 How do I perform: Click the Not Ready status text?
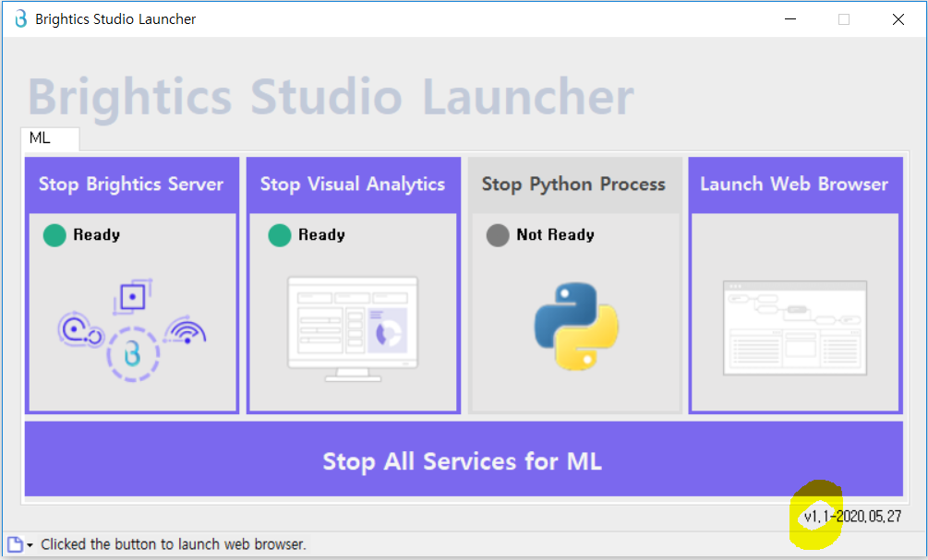click(555, 234)
